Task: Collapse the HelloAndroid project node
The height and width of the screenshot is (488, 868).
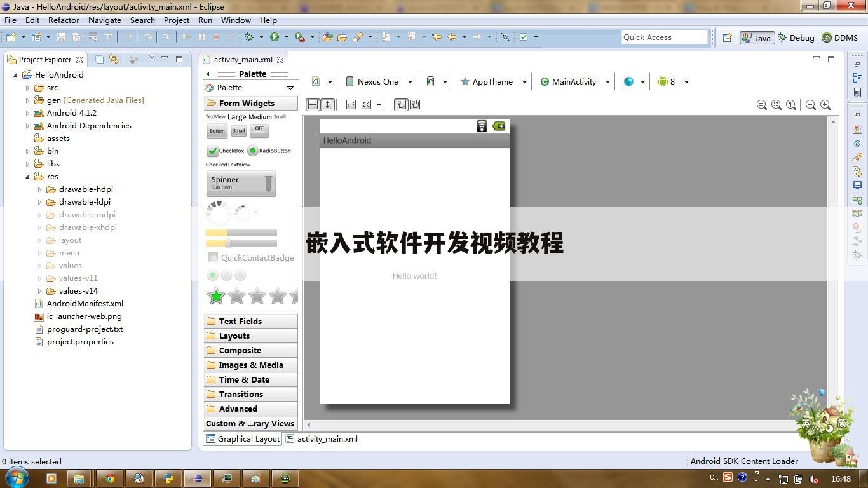Action: pos(15,75)
